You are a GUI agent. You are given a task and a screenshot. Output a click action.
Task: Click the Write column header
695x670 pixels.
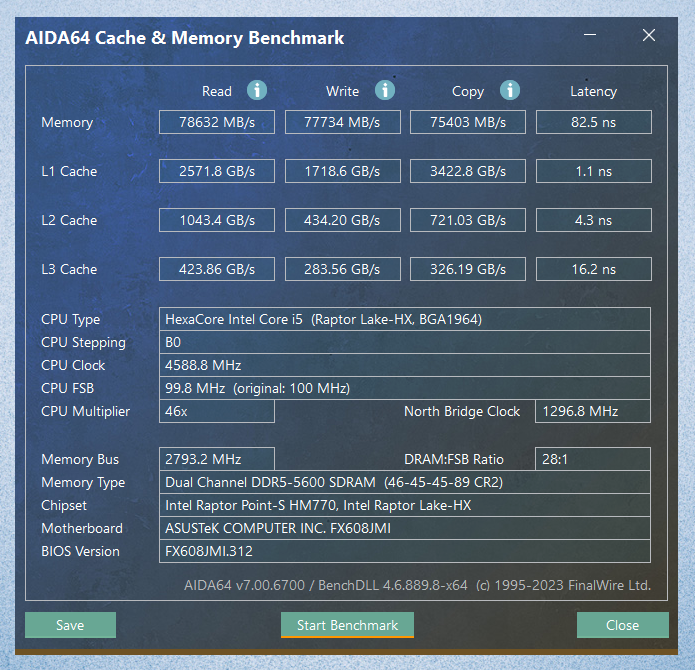(343, 91)
